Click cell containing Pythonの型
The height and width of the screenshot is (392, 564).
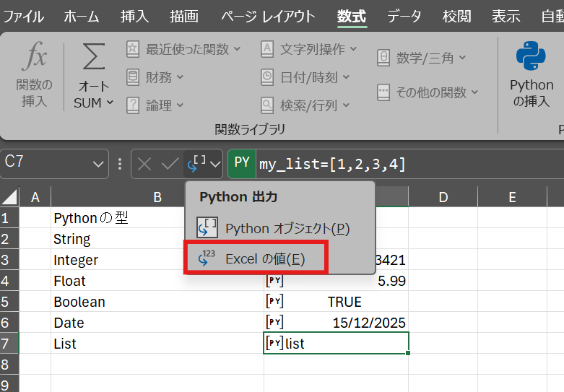157,217
